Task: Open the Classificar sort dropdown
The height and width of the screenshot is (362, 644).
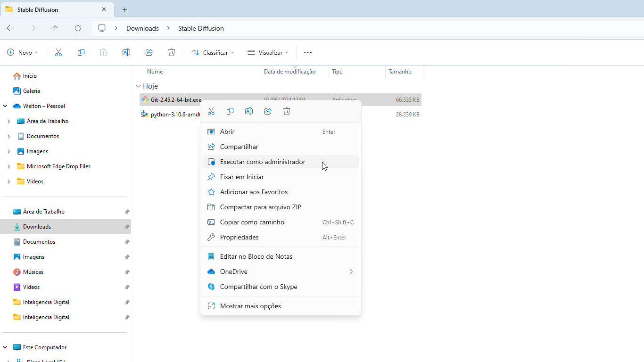Action: [x=213, y=53]
